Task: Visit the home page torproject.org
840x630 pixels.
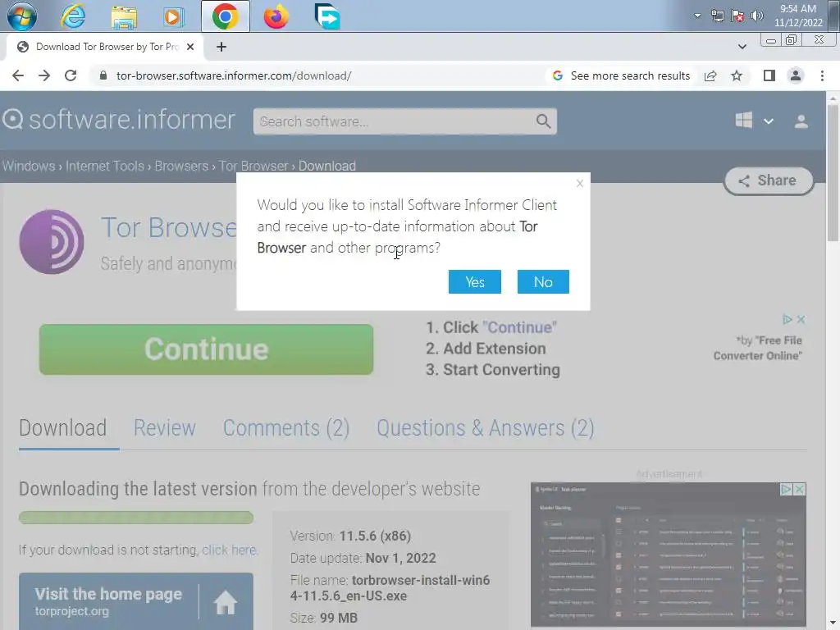Action: 136,601
